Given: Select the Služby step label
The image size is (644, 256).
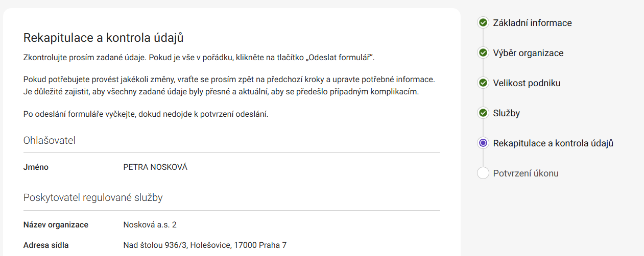Looking at the screenshot, I should (506, 113).
